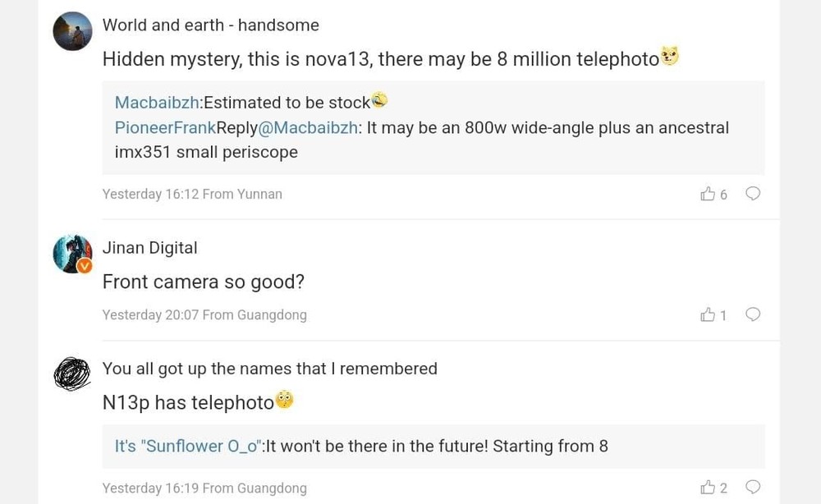Like the World and earth comment
The height and width of the screenshot is (504, 821).
pyautogui.click(x=708, y=195)
